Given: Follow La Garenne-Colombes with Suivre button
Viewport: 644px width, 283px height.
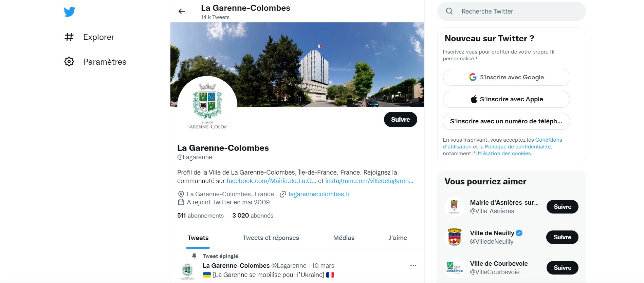Looking at the screenshot, I should pyautogui.click(x=401, y=120).
